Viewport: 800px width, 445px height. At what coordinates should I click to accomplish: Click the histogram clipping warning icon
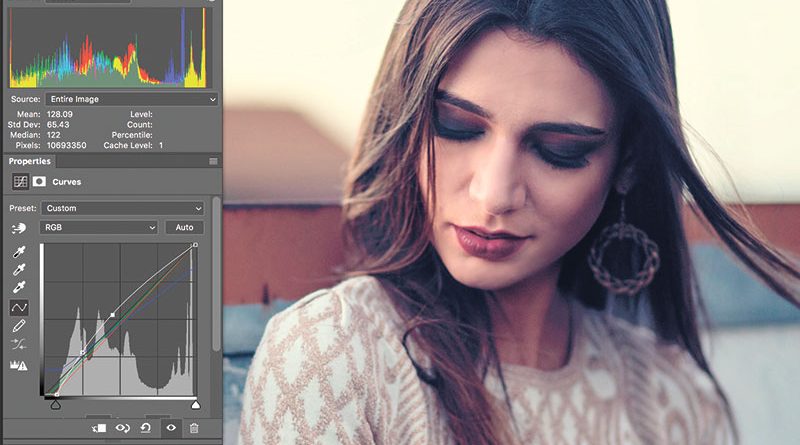19,365
